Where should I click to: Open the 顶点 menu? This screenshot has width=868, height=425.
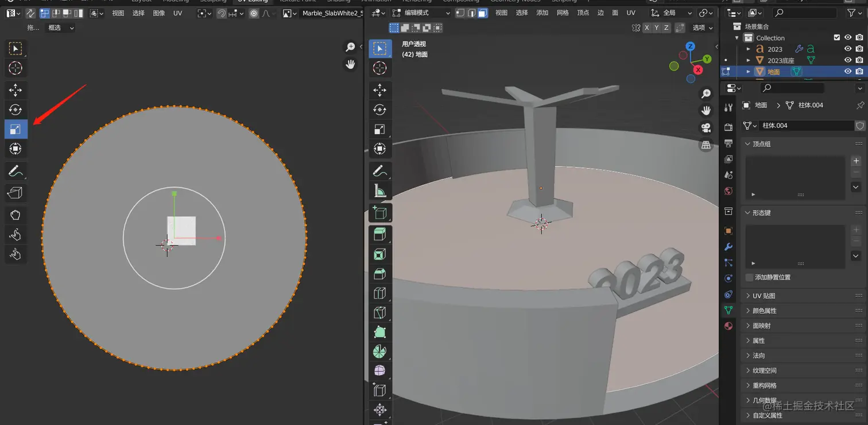tap(583, 13)
